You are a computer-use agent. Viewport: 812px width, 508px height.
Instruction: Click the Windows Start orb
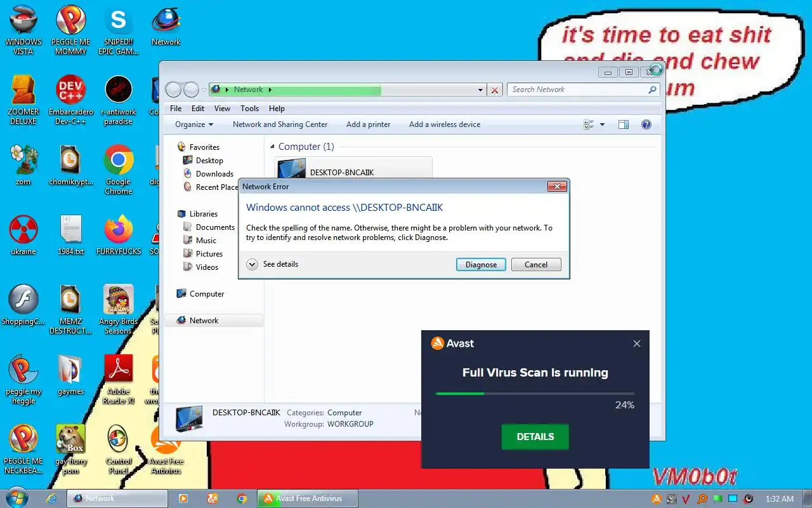(16, 498)
